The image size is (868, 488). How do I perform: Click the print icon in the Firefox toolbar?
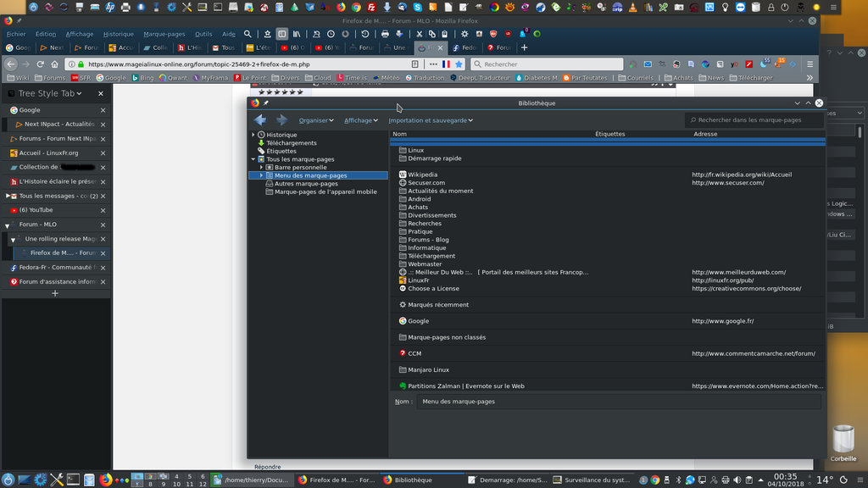(385, 34)
